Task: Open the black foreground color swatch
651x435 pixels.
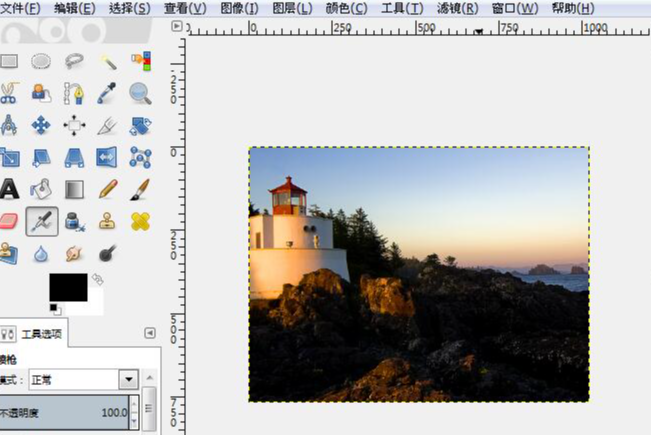Action: (66, 288)
